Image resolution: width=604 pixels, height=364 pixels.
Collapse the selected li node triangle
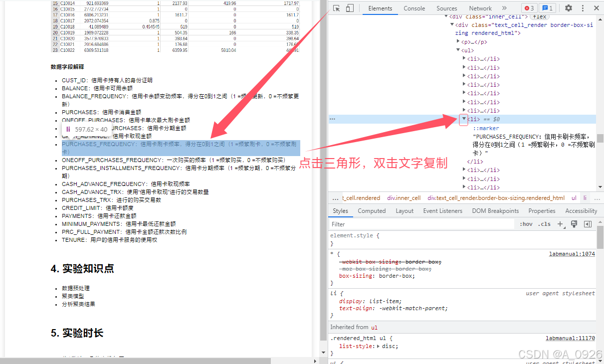pos(464,119)
